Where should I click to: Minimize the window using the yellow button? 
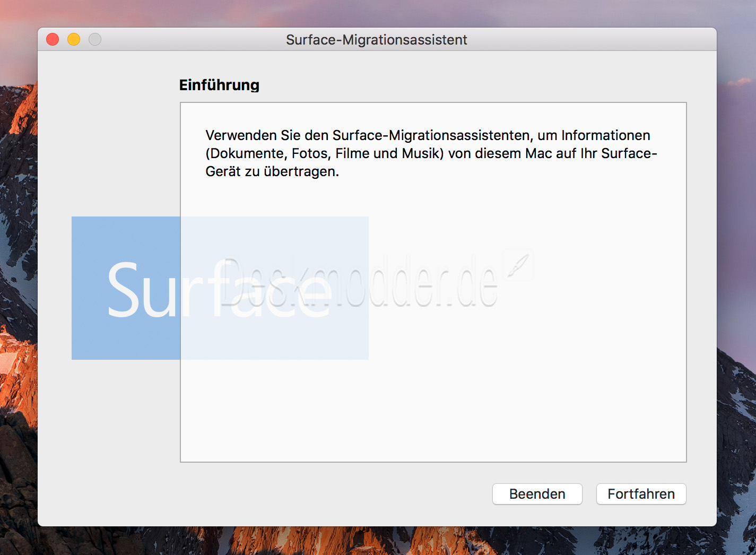(x=74, y=39)
